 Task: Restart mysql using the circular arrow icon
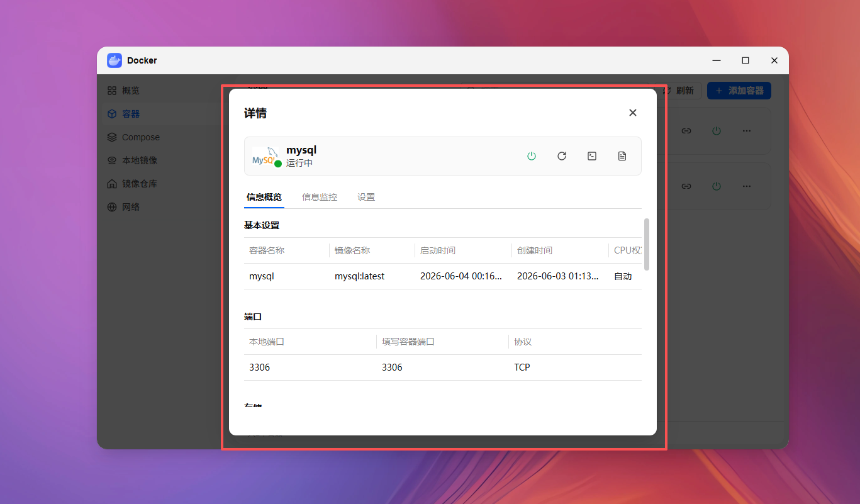point(562,156)
